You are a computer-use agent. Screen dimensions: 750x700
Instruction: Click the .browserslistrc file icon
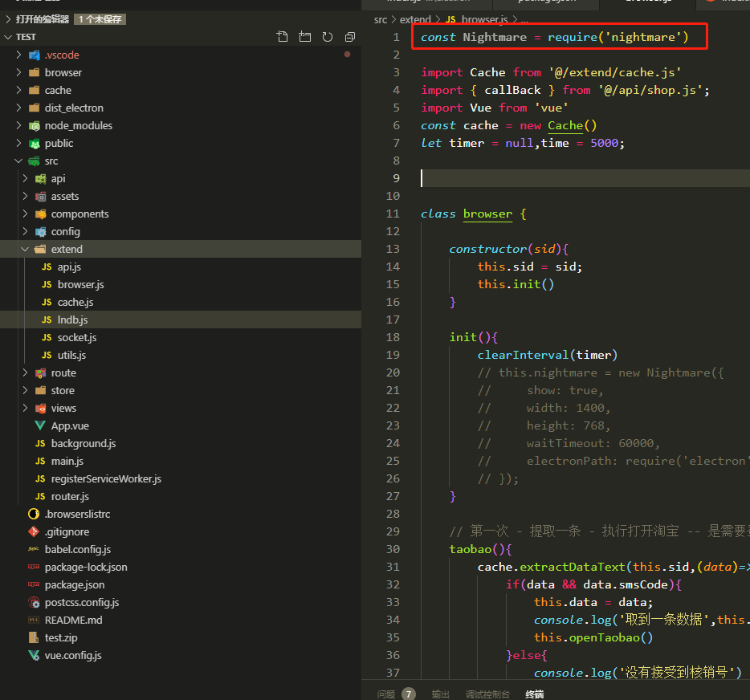34,514
